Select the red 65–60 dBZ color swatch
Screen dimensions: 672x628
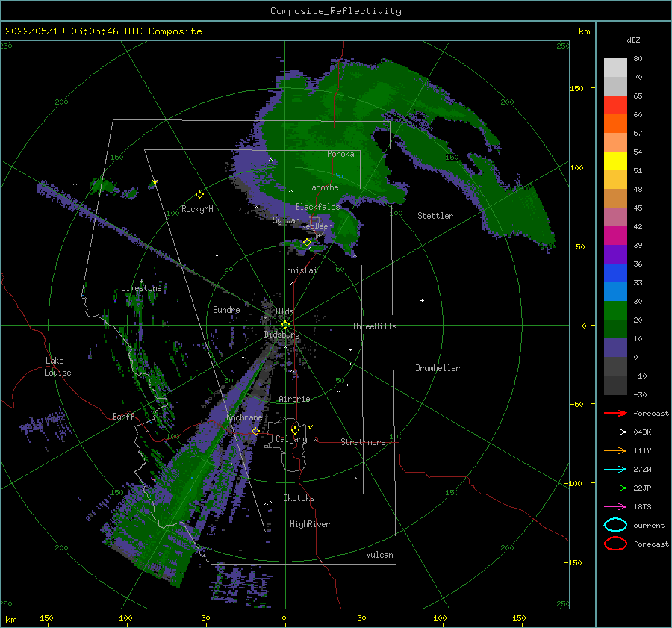pos(615,105)
